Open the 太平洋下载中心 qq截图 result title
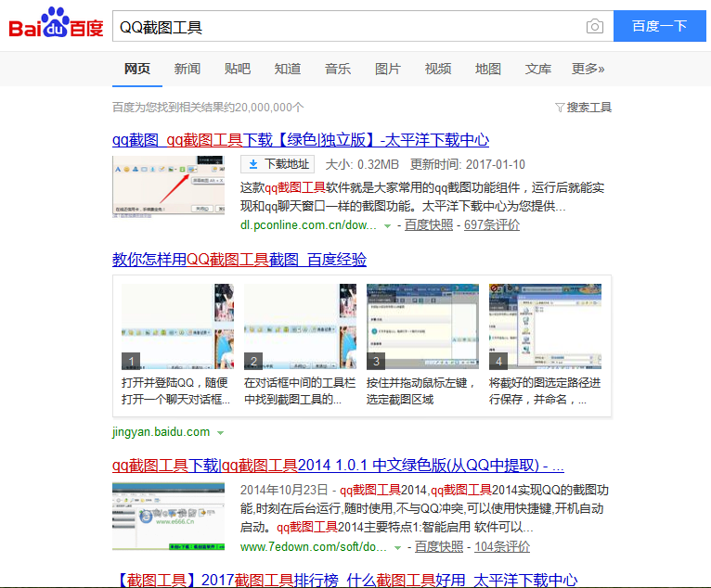This screenshot has height=588, width=711. 301,140
